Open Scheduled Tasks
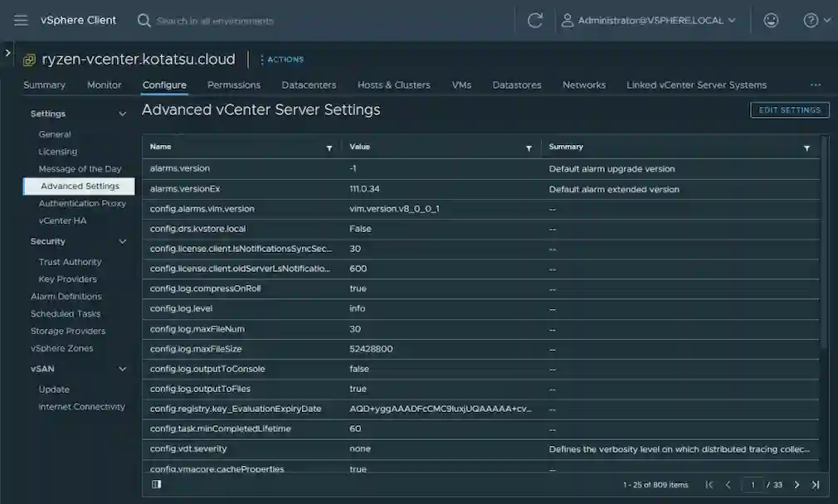838x504 pixels. pyautogui.click(x=66, y=313)
